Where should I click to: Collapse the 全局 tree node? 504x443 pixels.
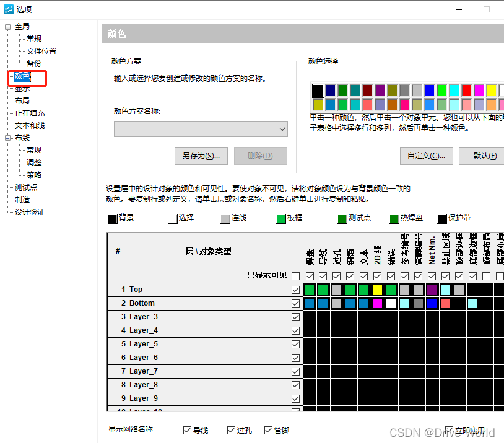click(7, 27)
